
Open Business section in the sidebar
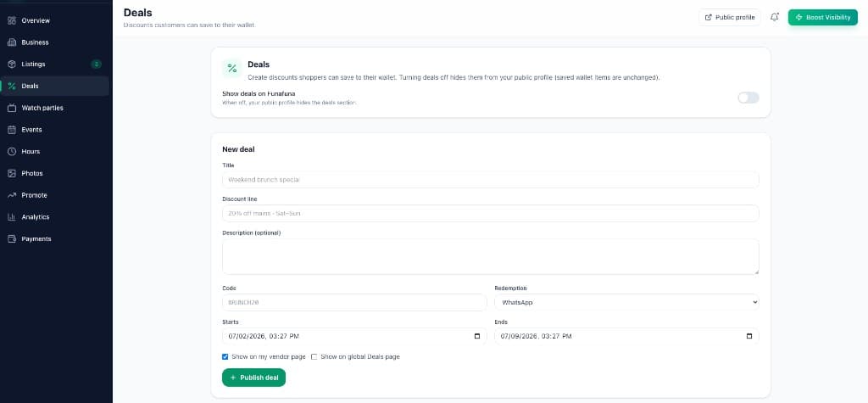[x=55, y=42]
